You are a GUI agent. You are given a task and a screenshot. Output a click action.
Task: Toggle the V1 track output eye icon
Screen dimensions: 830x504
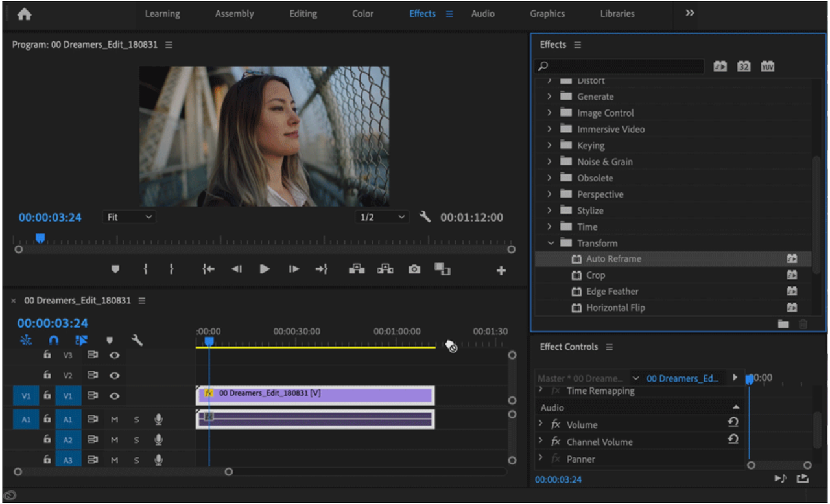point(115,395)
